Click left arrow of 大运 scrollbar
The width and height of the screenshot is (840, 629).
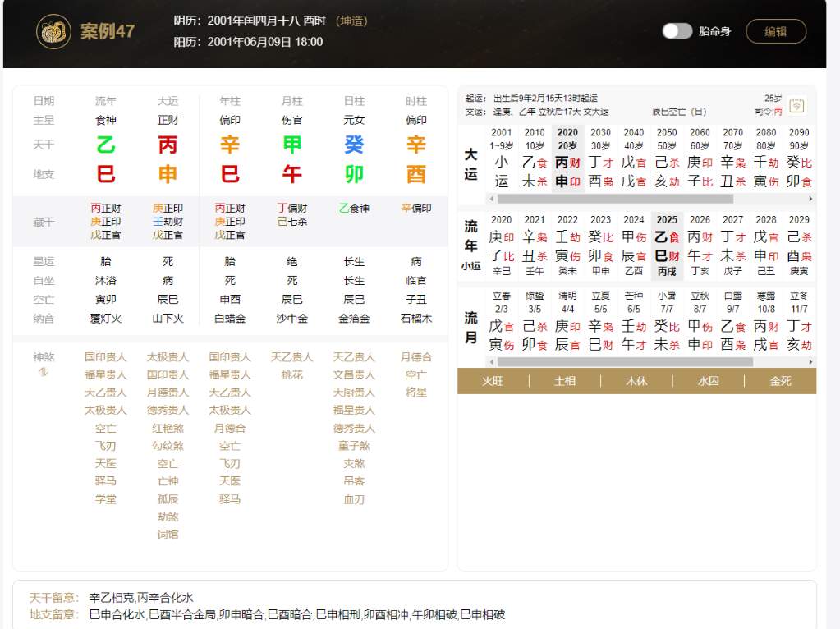(491, 199)
